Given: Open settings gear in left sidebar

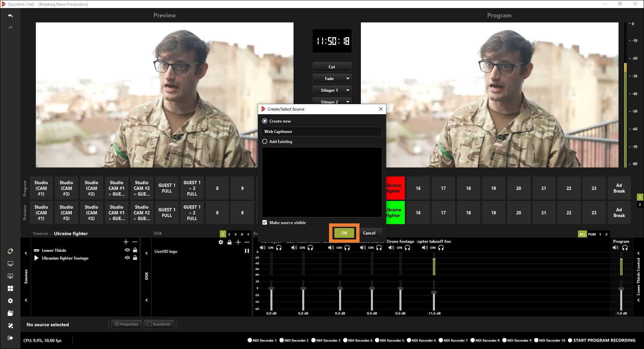Looking at the screenshot, I should pos(10,301).
